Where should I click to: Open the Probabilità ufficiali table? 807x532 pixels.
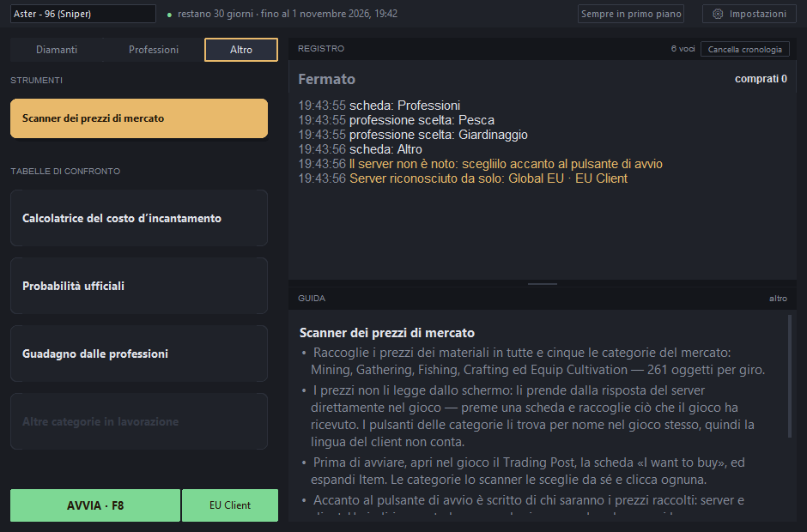[139, 286]
